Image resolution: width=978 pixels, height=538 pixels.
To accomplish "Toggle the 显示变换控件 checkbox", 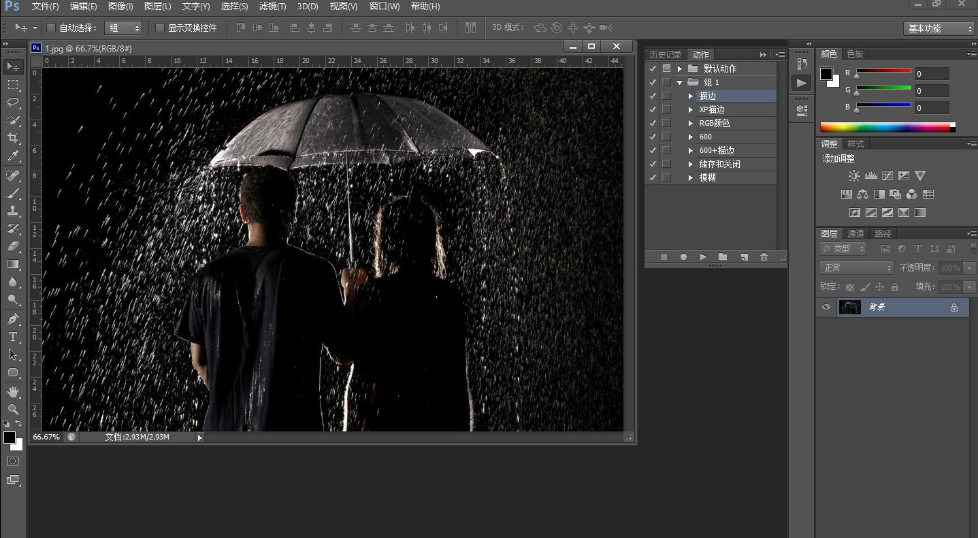I will [160, 28].
